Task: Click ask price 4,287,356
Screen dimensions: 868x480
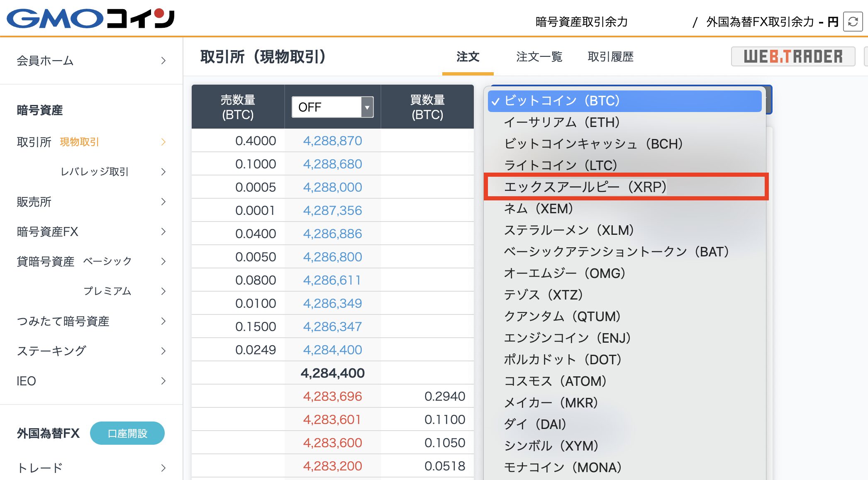Action: coord(332,210)
